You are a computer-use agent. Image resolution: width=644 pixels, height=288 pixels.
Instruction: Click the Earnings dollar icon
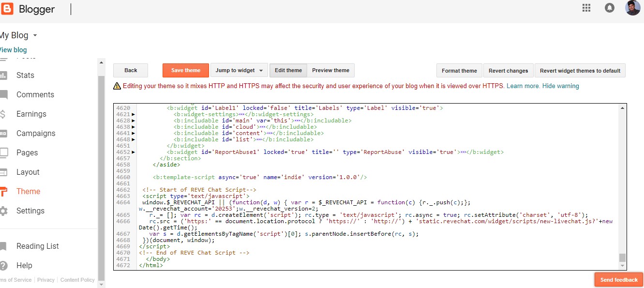(3, 114)
